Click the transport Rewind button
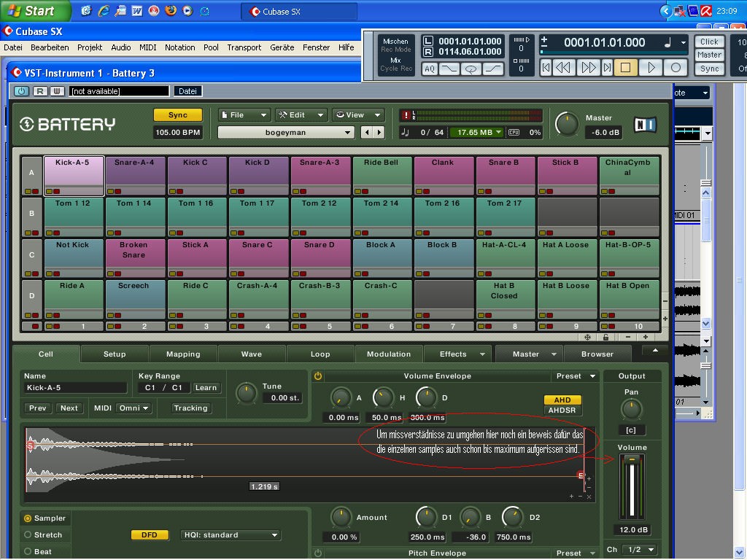 coord(563,68)
